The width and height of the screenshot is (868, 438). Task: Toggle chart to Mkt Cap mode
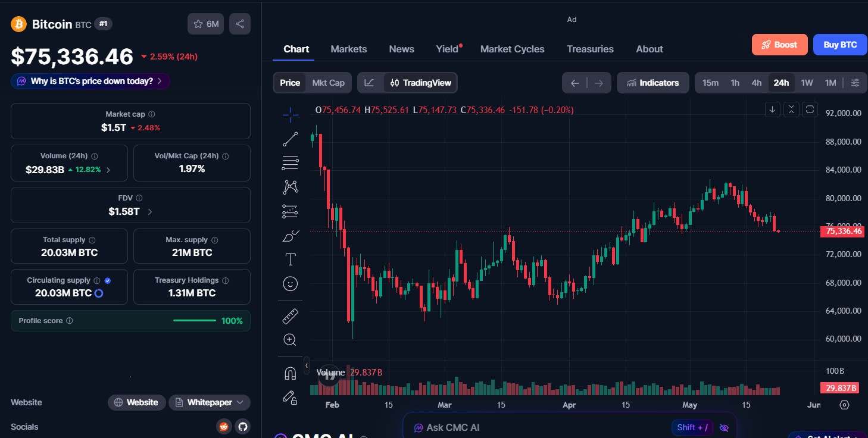pos(328,83)
